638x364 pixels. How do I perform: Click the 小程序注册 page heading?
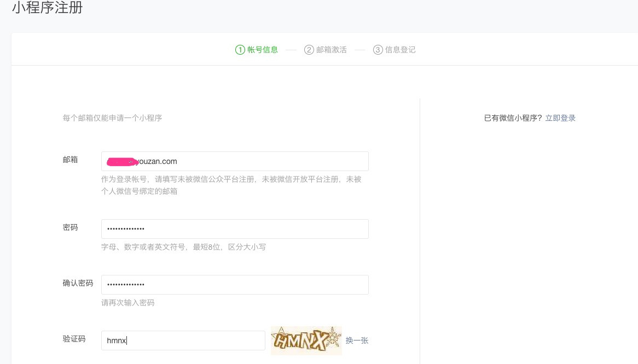point(48,8)
